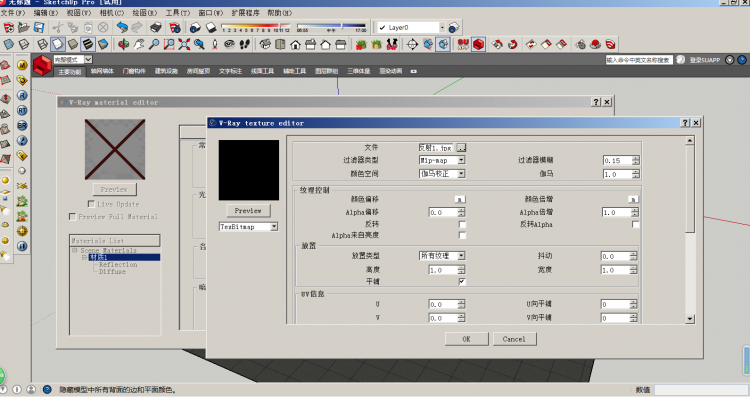This screenshot has width=750, height=397.
Task: Click the Print icon in toolbar
Action: (x=156, y=27)
